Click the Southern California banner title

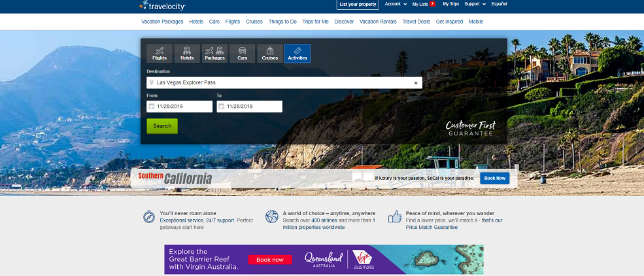(x=175, y=179)
